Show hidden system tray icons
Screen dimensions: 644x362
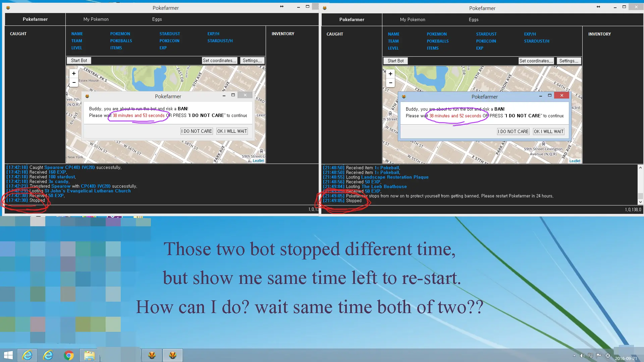tap(574, 356)
